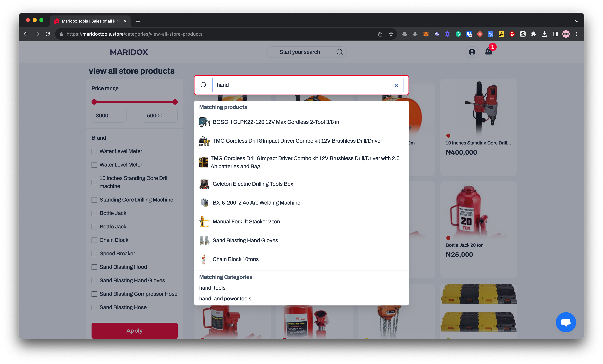This screenshot has width=603, height=364.
Task: Open the Extensions puzzle-piece menu
Action: (x=534, y=34)
